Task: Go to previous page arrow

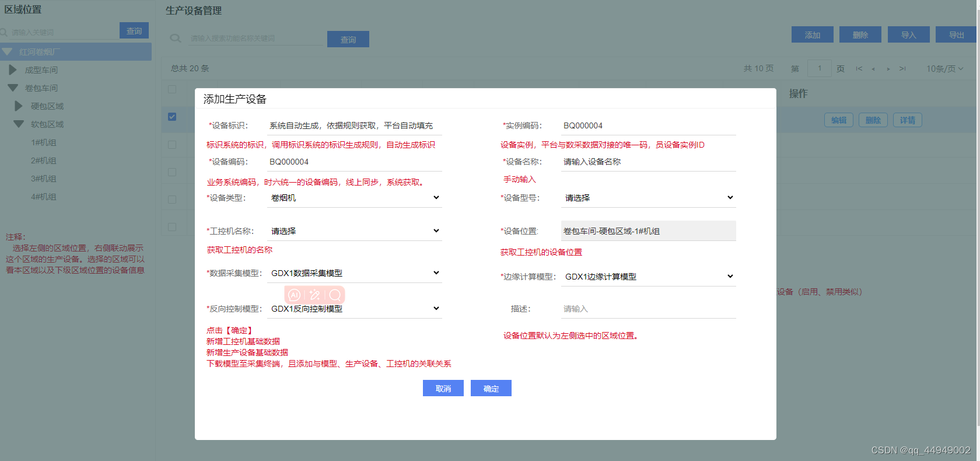Action: tap(873, 69)
